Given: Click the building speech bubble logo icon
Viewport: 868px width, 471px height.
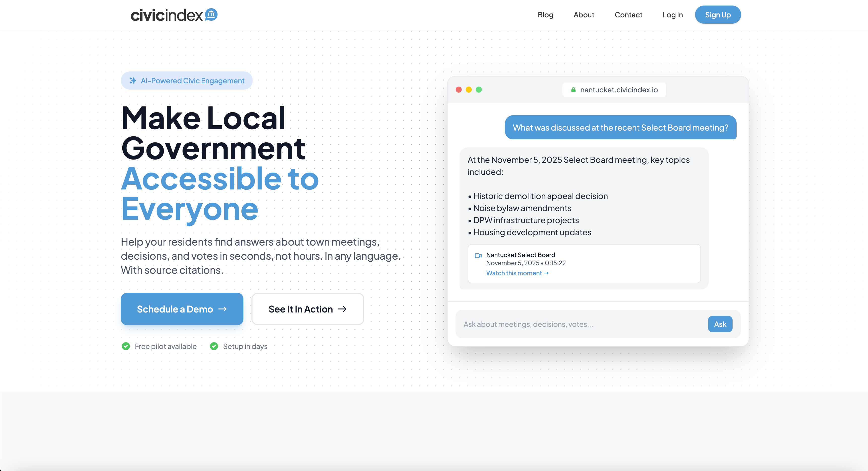Looking at the screenshot, I should click(x=211, y=14).
